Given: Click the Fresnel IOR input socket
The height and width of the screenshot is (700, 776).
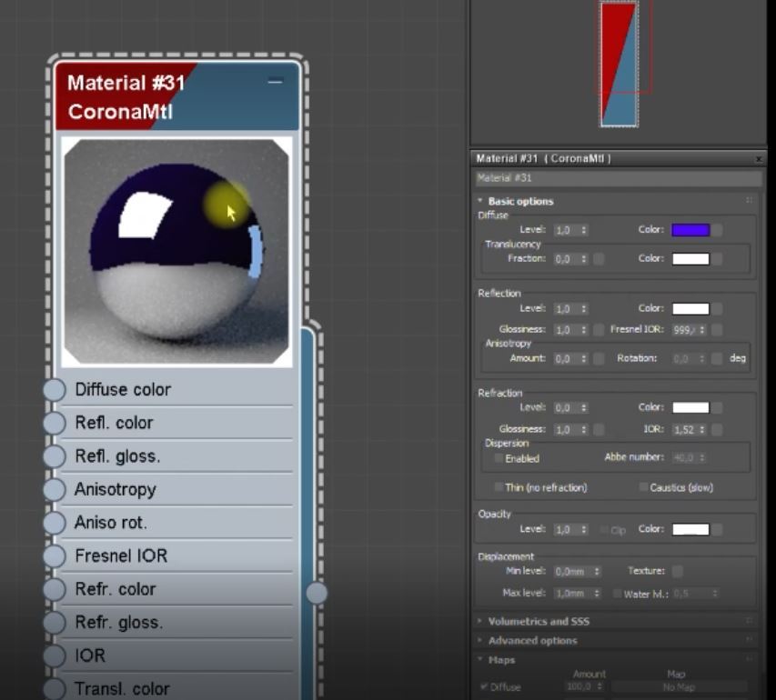Looking at the screenshot, I should point(55,555).
